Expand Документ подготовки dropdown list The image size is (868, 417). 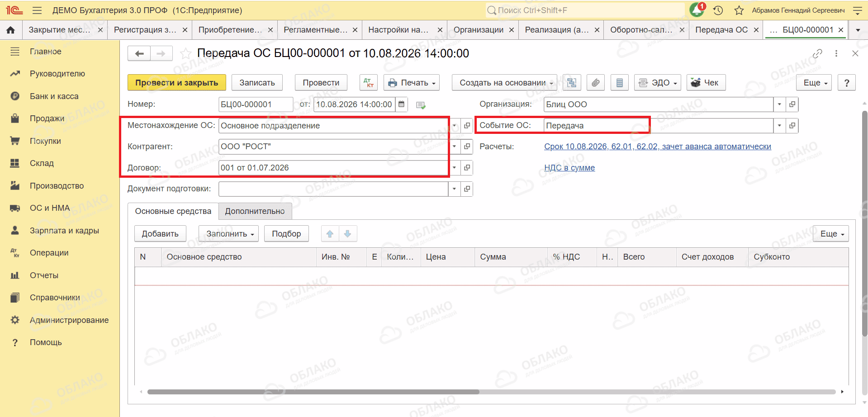(454, 189)
